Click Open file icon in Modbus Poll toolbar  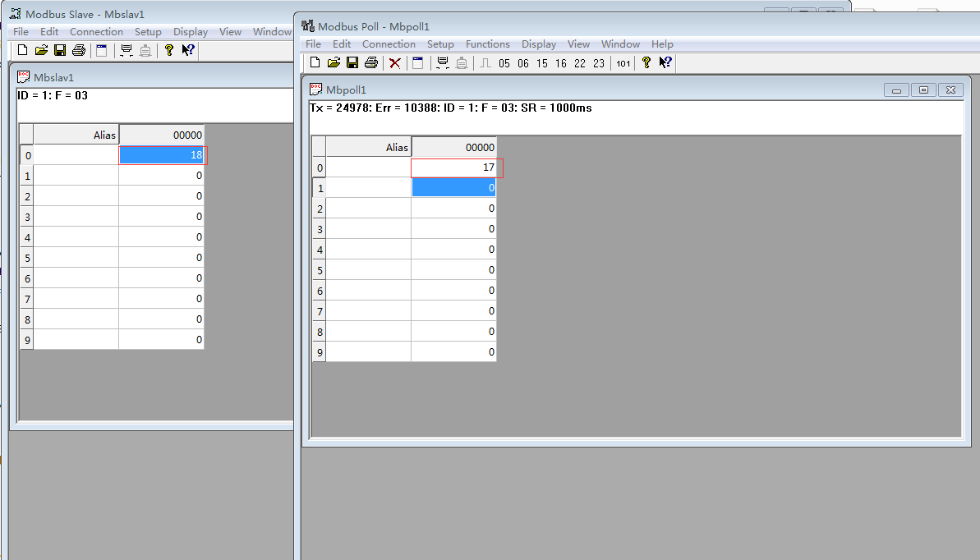coord(334,62)
